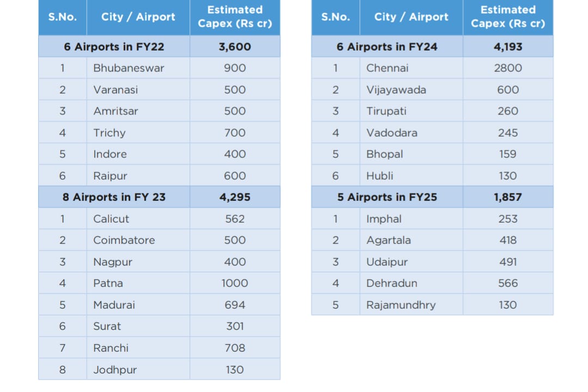
Task: Click the "6 Airports in FY24" heading
Action: [x=387, y=47]
